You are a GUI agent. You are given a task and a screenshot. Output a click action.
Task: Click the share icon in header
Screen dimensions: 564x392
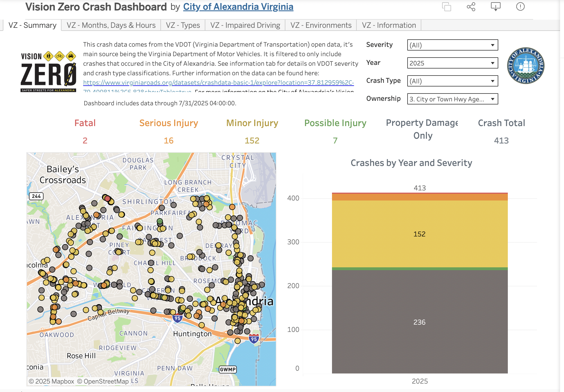tap(471, 7)
